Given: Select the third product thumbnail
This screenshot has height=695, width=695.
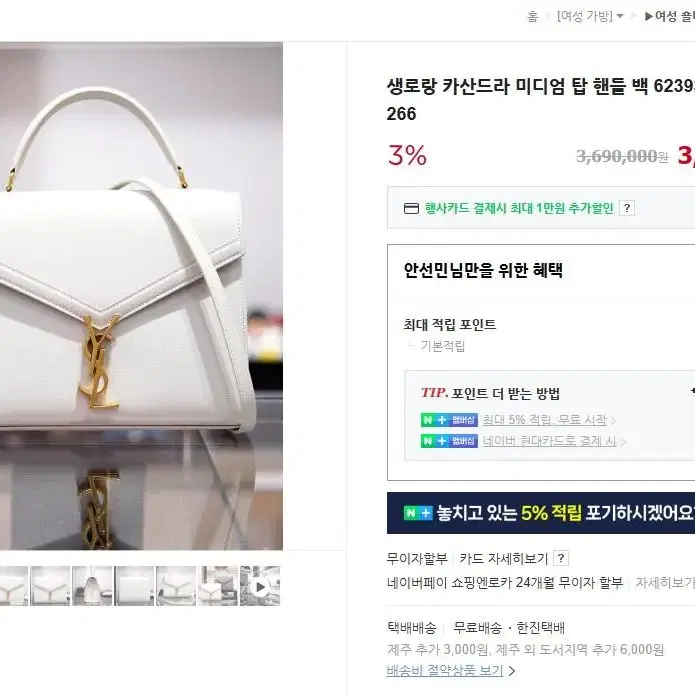Looking at the screenshot, I should (92, 586).
